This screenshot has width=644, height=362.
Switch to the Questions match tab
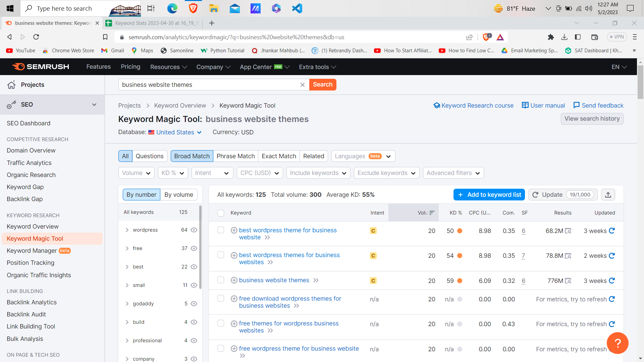pyautogui.click(x=150, y=156)
